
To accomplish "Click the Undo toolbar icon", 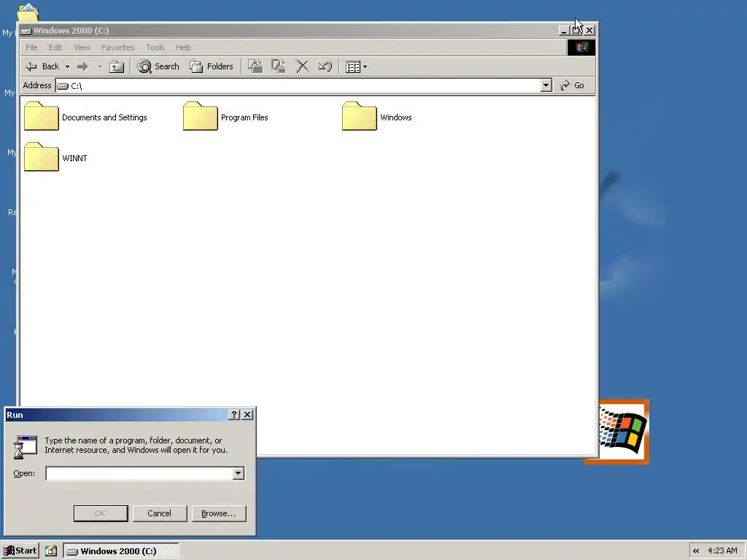I will pos(325,66).
